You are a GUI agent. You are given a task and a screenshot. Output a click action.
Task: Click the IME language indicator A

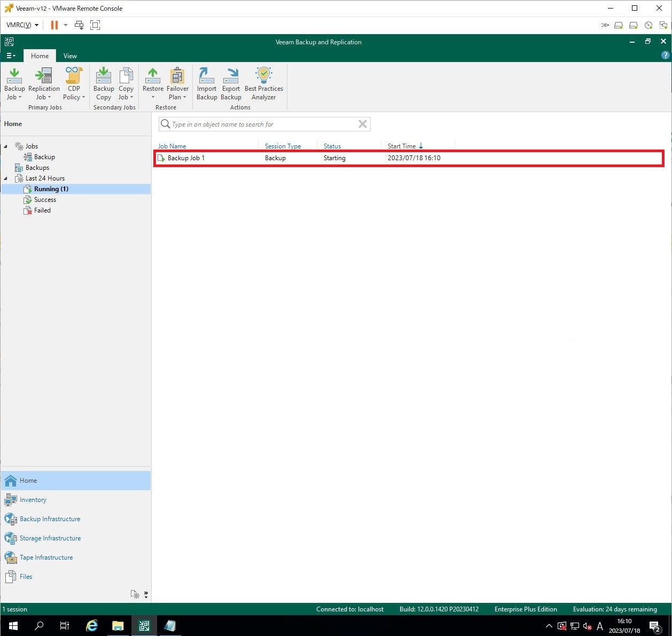(x=600, y=626)
